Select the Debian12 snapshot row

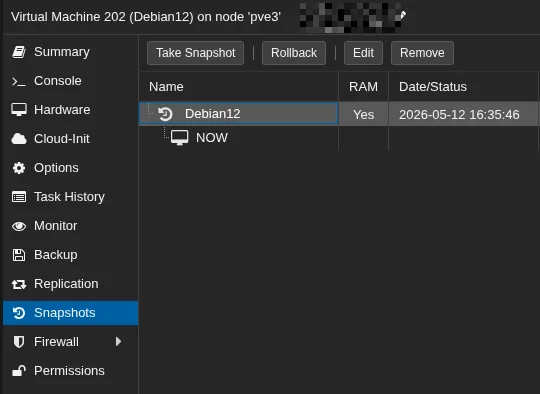pyautogui.click(x=339, y=114)
